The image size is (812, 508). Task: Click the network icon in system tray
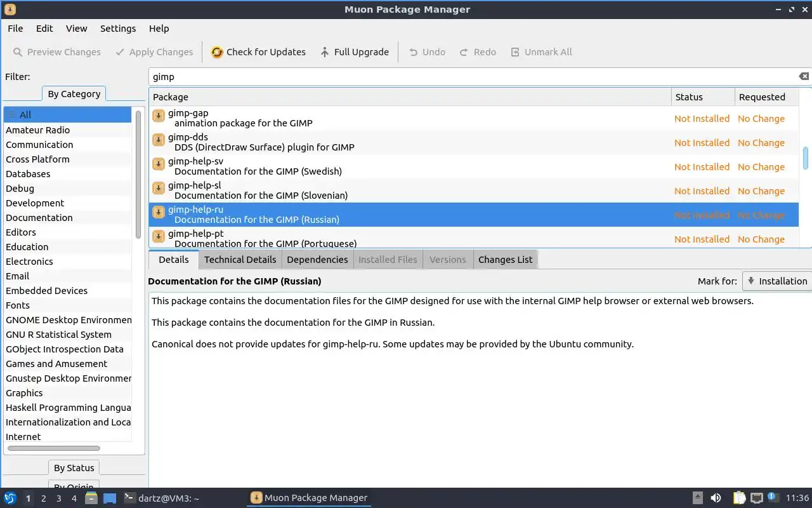click(x=756, y=498)
